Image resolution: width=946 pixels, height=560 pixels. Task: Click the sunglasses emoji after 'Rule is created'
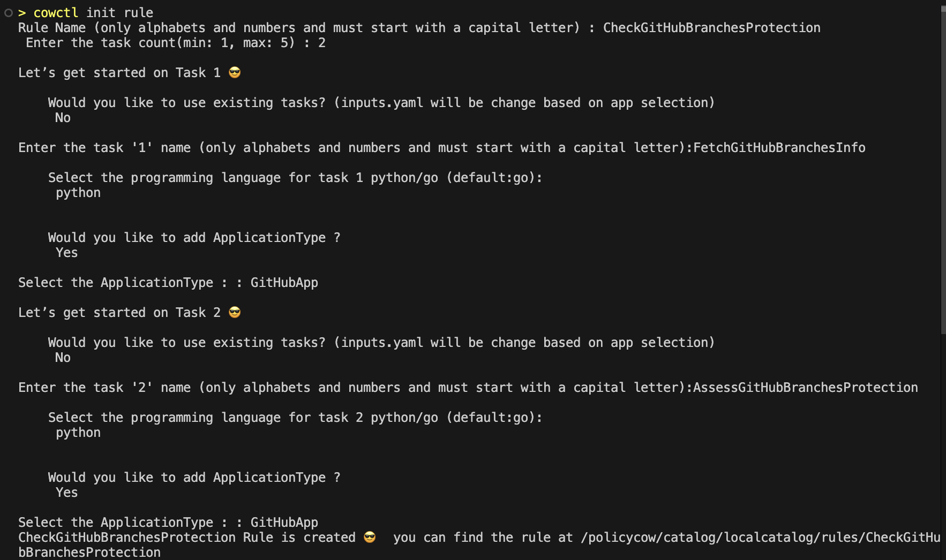(x=370, y=537)
